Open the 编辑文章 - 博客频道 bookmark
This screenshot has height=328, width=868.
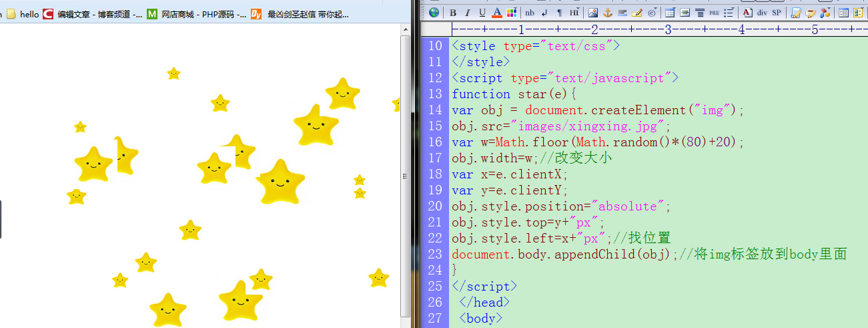pyautogui.click(x=92, y=14)
